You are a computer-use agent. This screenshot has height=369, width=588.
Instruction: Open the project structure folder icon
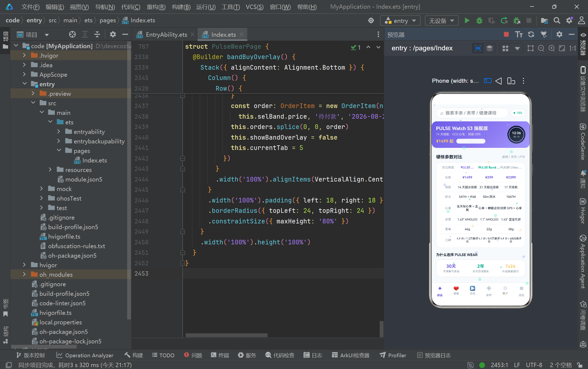coord(544,21)
